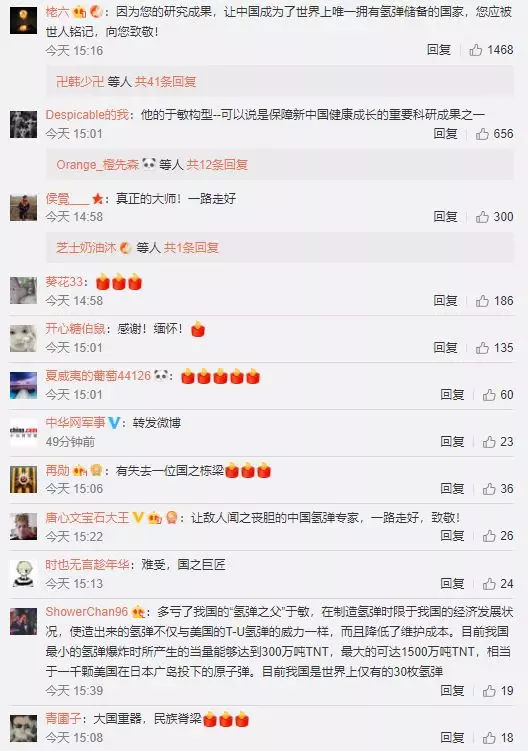Reply to 时也无言趁年华's comment
528x751 pixels.
(x=452, y=583)
